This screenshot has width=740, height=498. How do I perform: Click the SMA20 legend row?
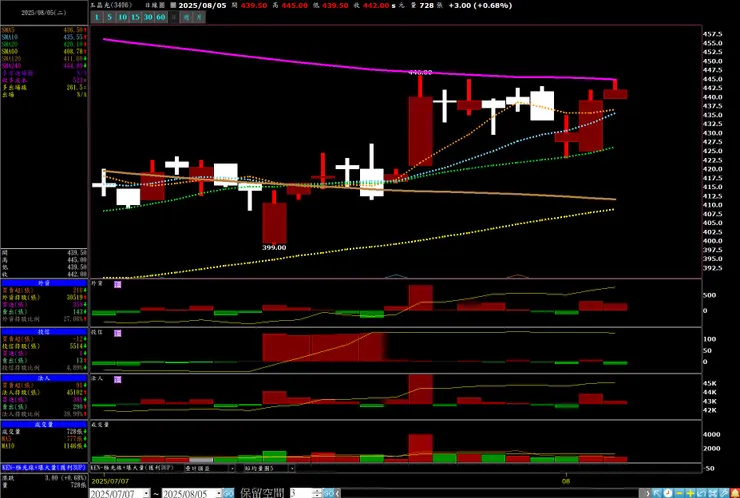(x=44, y=44)
